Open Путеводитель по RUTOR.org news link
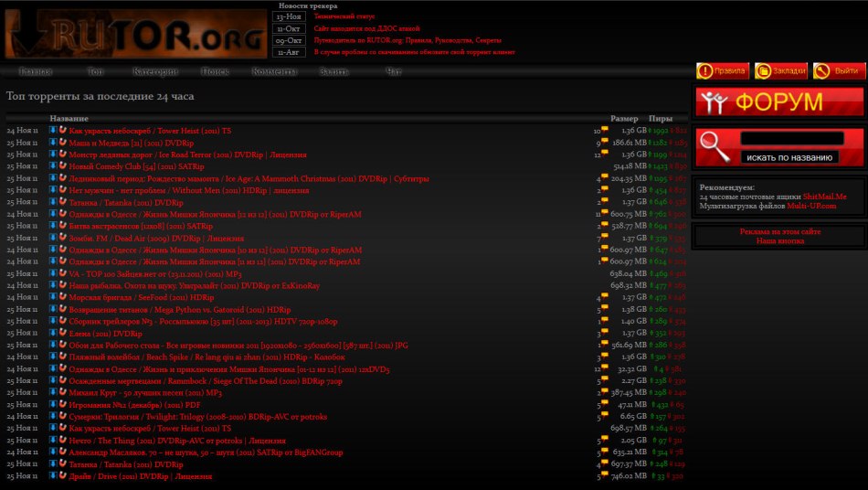 tap(408, 40)
